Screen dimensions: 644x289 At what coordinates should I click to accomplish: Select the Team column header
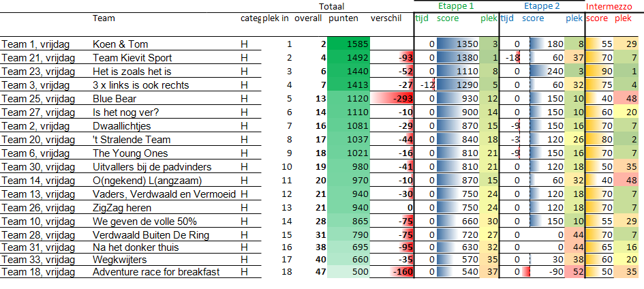pos(104,18)
